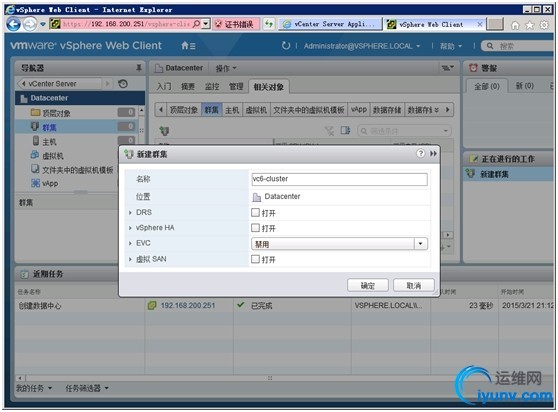Expand the DRS settings row

tap(130, 212)
